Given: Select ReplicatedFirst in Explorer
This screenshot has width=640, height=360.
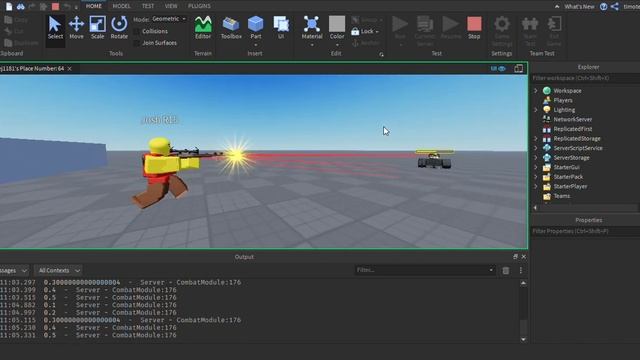Looking at the screenshot, I should 573,129.
